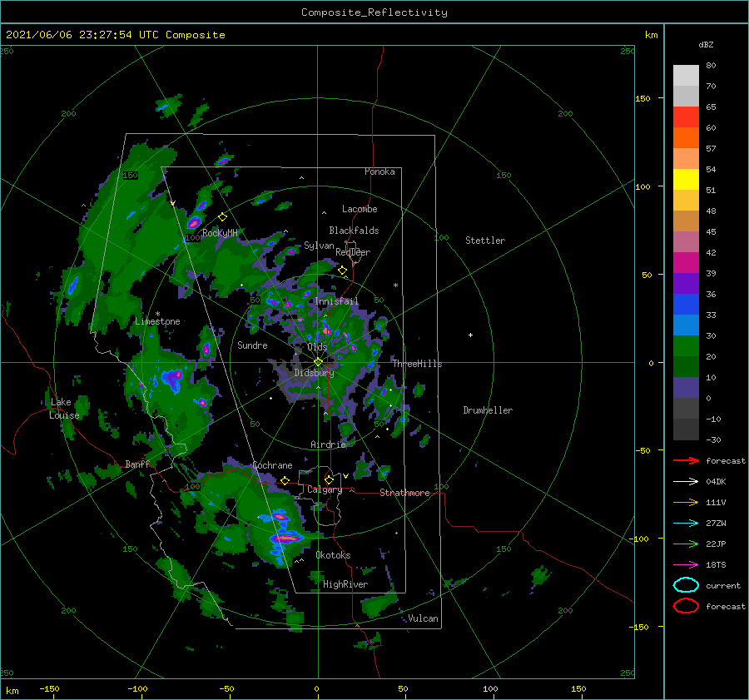Click the HighRiver town label

(x=345, y=584)
